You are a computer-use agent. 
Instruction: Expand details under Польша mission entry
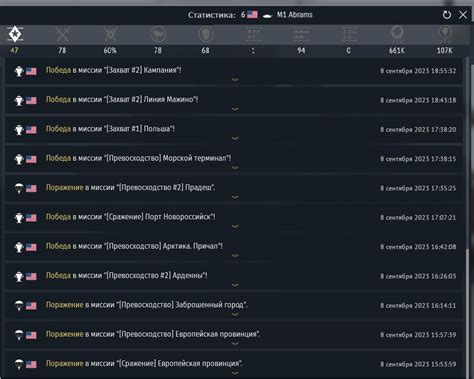tap(235, 138)
